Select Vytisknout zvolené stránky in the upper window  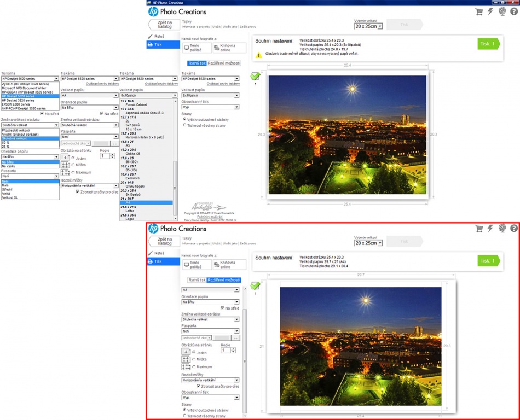click(184, 119)
